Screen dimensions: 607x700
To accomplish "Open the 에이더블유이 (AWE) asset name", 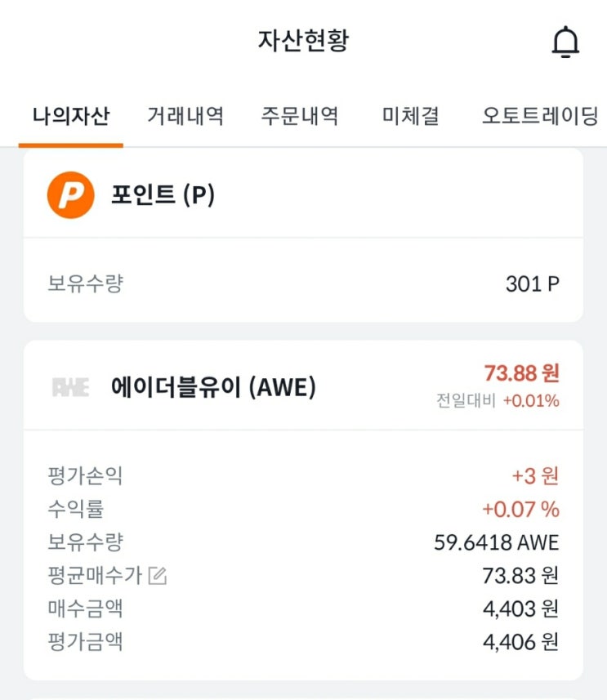I will (x=213, y=387).
